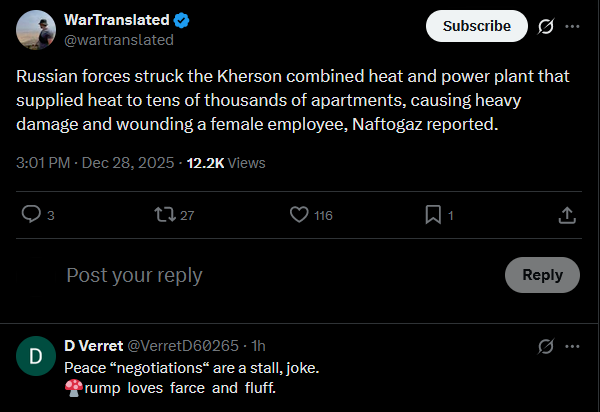600x412 pixels.
Task: Click the reply speech bubble icon
Action: pyautogui.click(x=31, y=214)
